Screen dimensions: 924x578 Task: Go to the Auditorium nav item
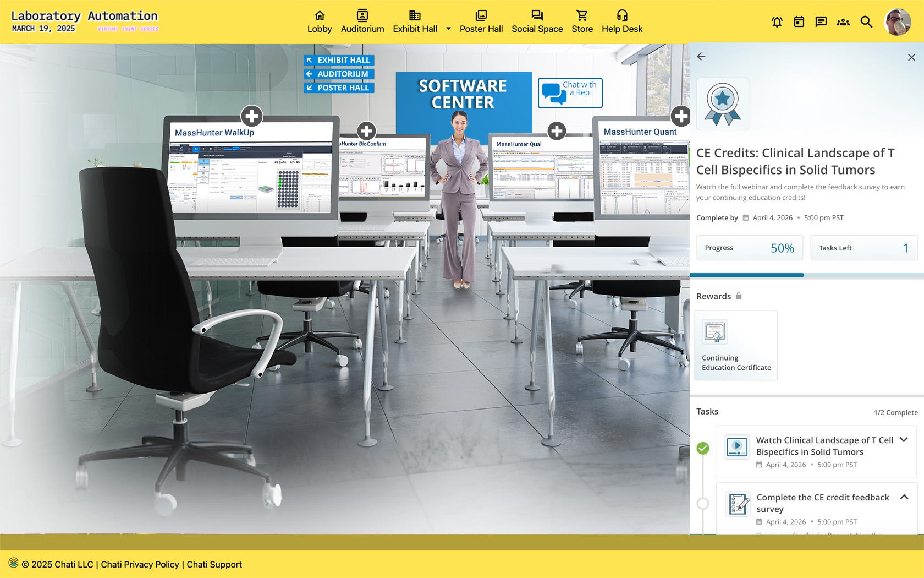tap(362, 22)
